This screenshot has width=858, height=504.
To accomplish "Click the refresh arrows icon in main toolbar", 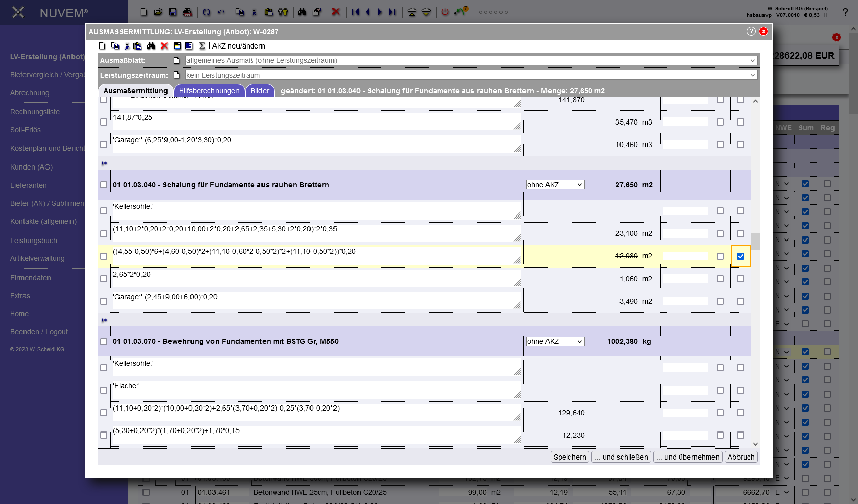I will [x=206, y=12].
